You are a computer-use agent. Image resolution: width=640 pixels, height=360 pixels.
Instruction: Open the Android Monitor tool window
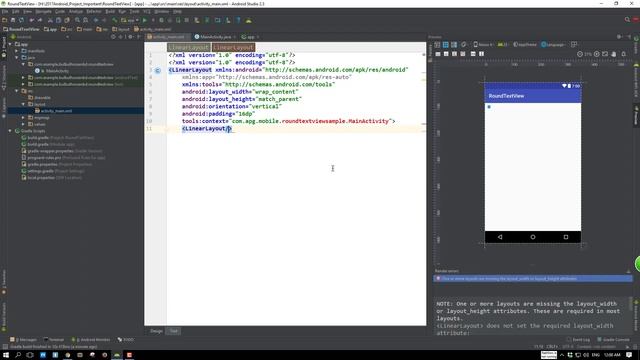click(91, 340)
